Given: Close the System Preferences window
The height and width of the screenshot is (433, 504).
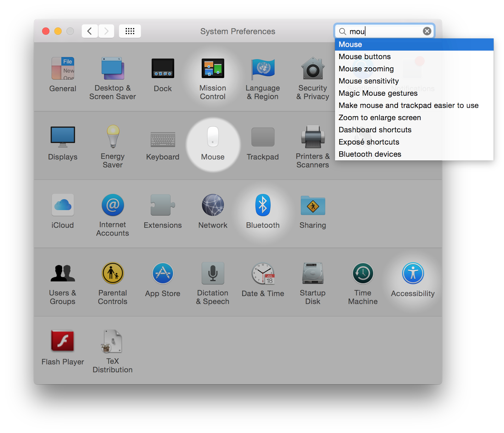Looking at the screenshot, I should [x=46, y=31].
